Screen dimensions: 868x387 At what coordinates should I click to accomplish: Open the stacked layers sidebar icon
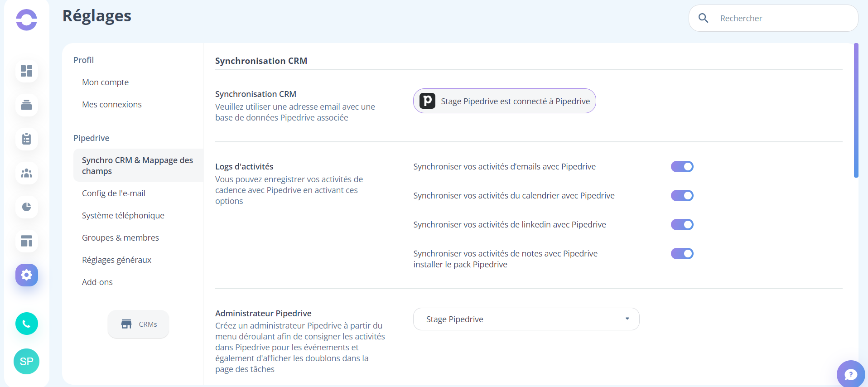(x=27, y=105)
